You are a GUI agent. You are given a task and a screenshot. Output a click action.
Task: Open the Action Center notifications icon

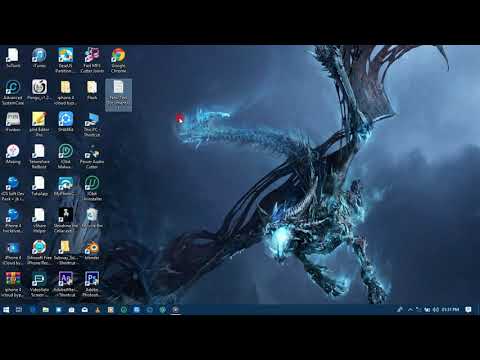tap(468, 310)
